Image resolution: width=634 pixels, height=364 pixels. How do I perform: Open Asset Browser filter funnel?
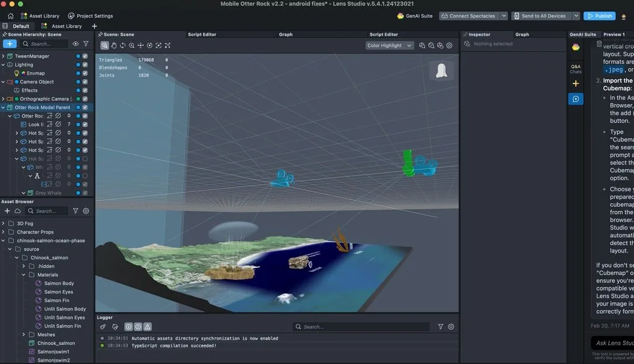76,210
